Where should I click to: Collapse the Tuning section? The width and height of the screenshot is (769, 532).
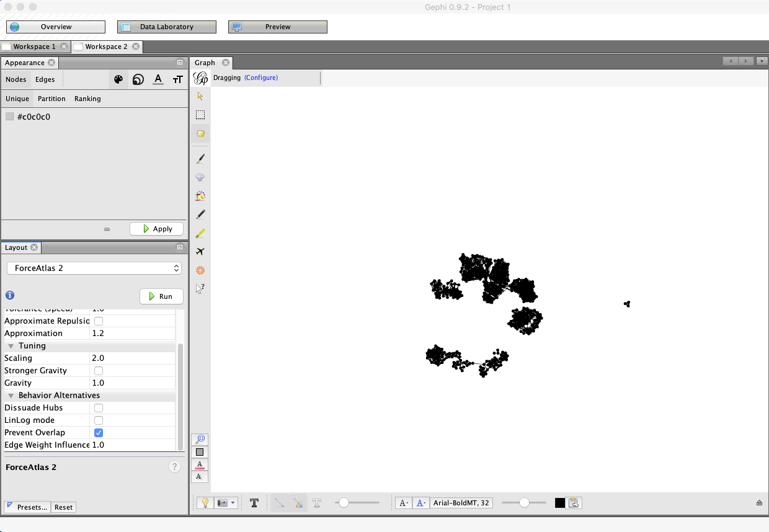pyautogui.click(x=11, y=345)
